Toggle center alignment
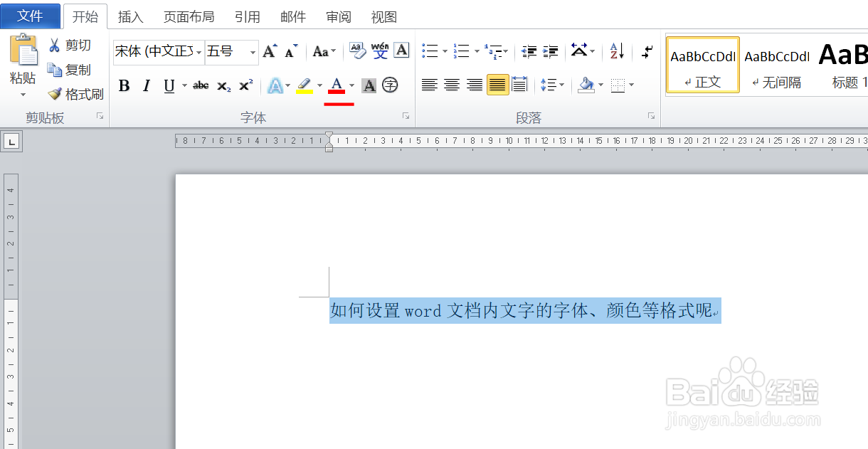Viewport: 868px width, 449px height. coord(452,85)
